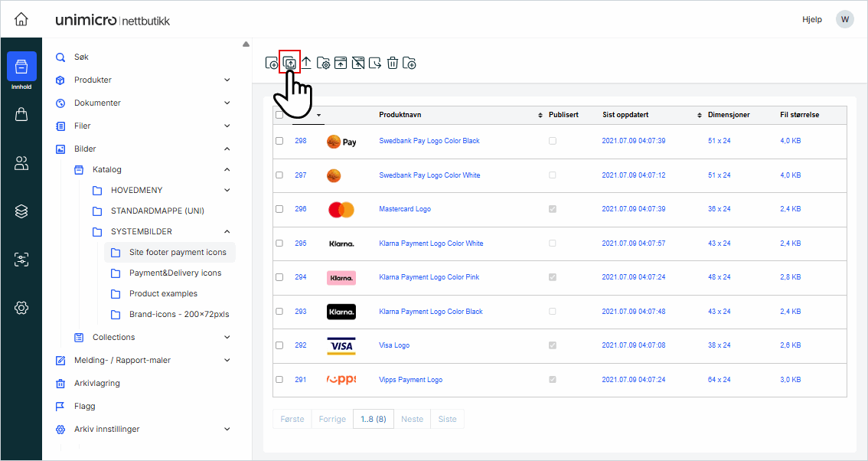868x461 pixels.
Task: Open the shopping bag sidebar icon
Action: click(21, 114)
